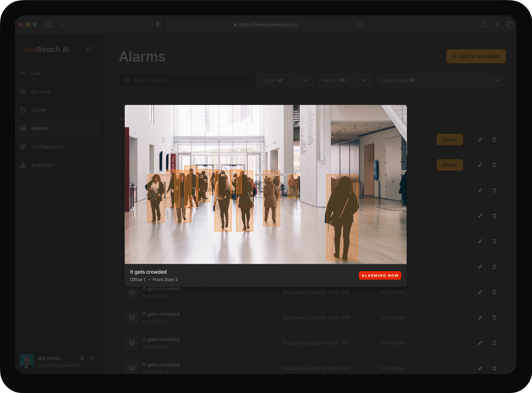Edit the alarm beside the second Check button
Image resolution: width=532 pixels, height=393 pixels.
(480, 165)
